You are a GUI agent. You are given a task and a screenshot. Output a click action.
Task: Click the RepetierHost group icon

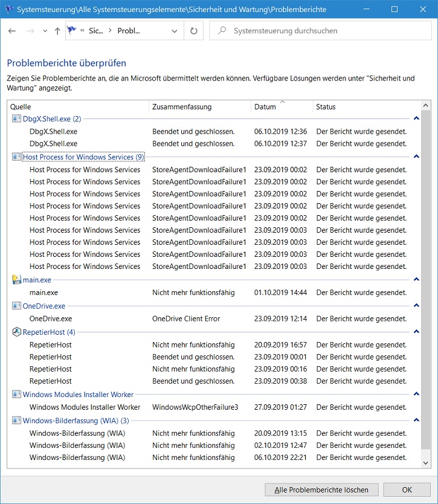tap(16, 332)
